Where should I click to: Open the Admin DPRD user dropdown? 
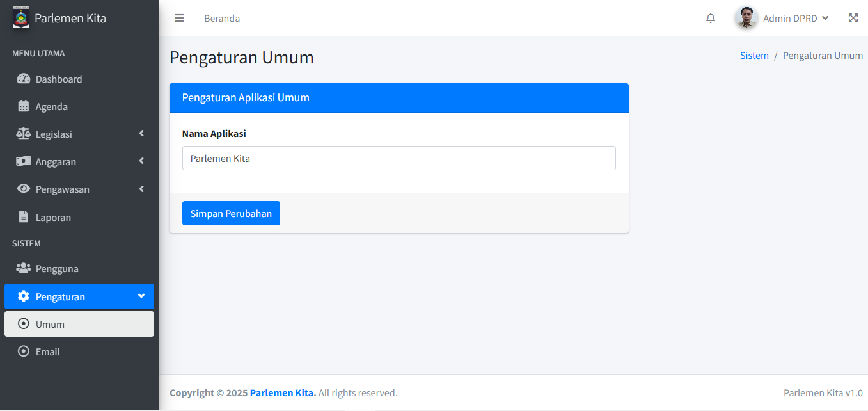pos(796,19)
